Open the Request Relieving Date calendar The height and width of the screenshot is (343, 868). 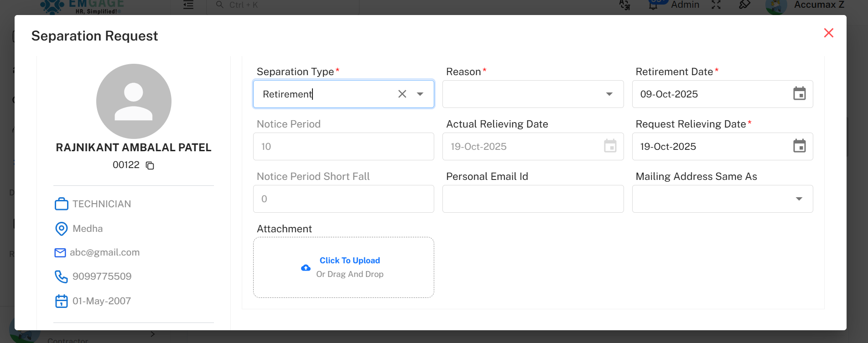click(x=799, y=146)
